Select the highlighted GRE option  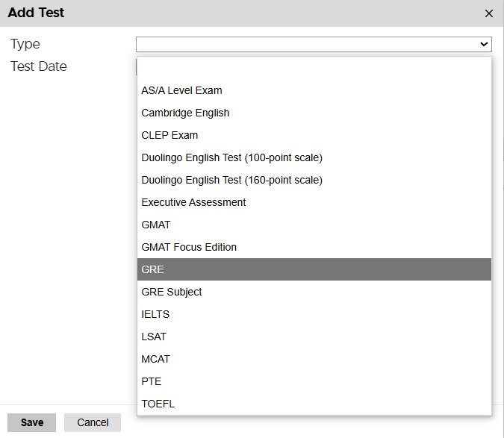click(314, 269)
